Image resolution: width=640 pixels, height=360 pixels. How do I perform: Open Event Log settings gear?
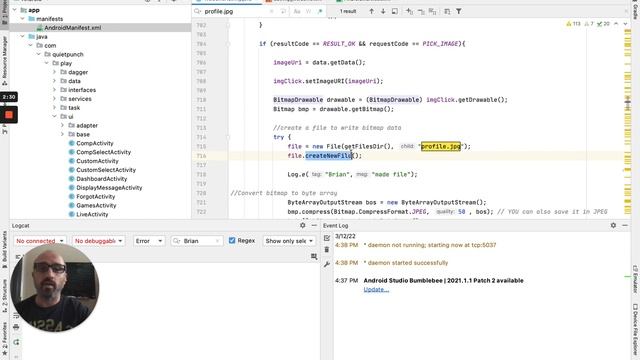pyautogui.click(x=613, y=225)
